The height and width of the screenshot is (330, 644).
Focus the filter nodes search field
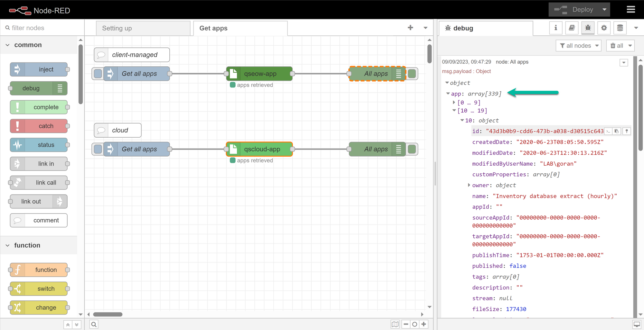(x=42, y=28)
